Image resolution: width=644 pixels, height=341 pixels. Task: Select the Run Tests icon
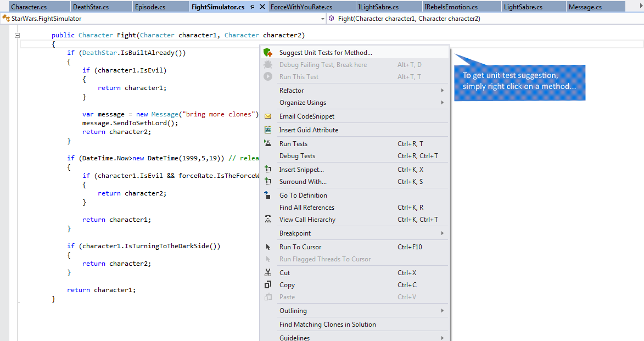pyautogui.click(x=268, y=143)
